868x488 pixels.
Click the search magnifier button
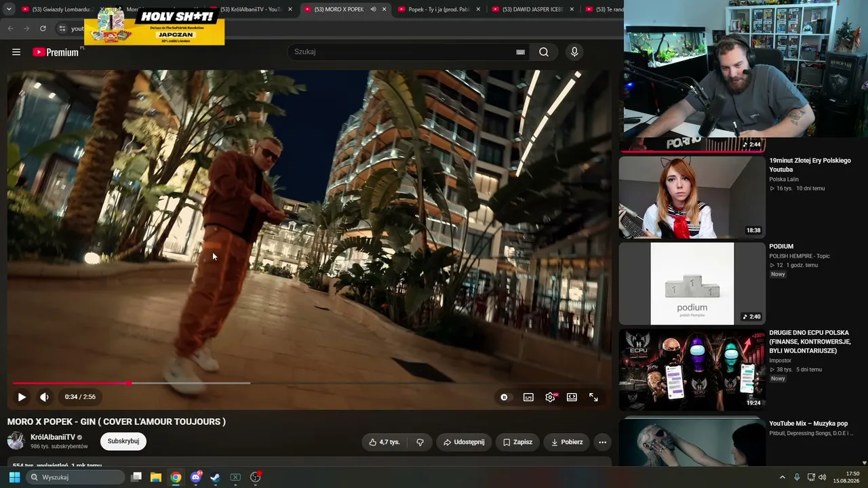tap(544, 52)
